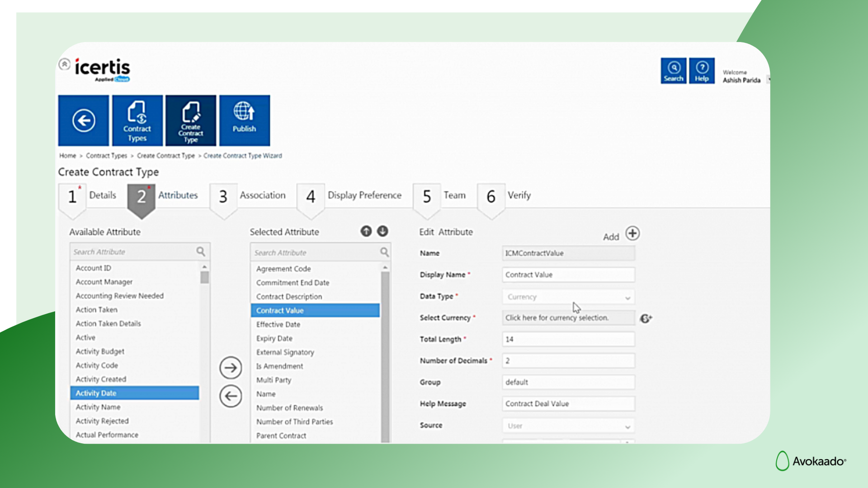Move selected attribute up arrow
This screenshot has height=488, width=868.
tap(366, 231)
